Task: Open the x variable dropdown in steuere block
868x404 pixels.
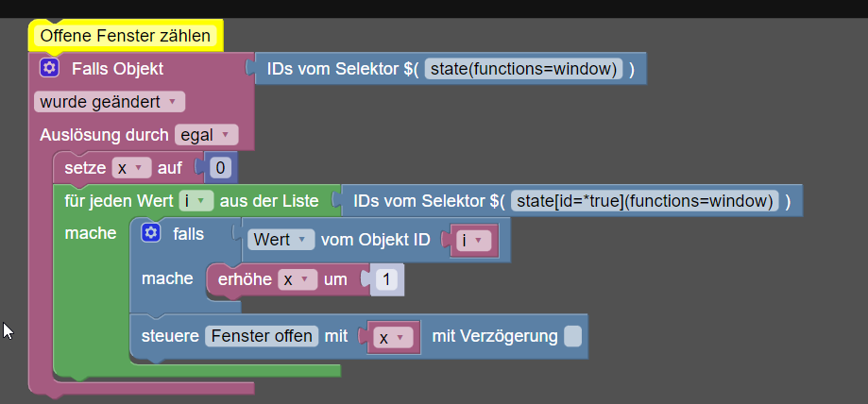Action: [393, 337]
